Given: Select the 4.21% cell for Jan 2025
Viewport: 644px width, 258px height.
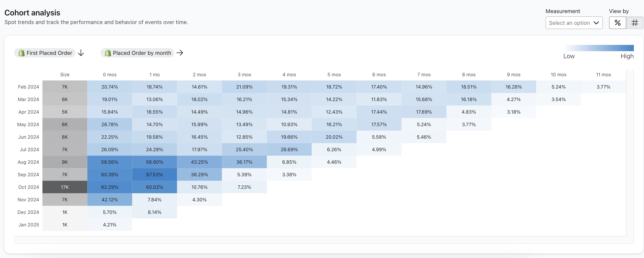Looking at the screenshot, I should [110, 225].
